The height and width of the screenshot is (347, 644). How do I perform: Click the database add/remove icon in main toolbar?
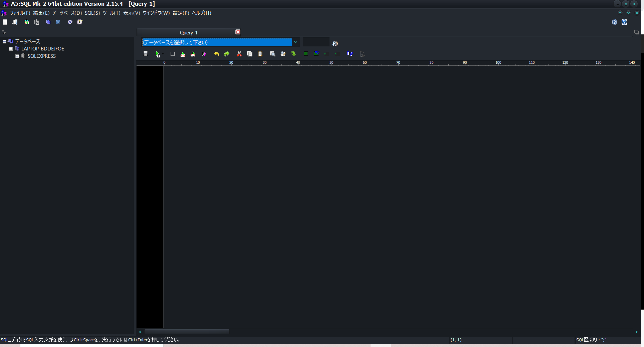pyautogui.click(x=48, y=22)
